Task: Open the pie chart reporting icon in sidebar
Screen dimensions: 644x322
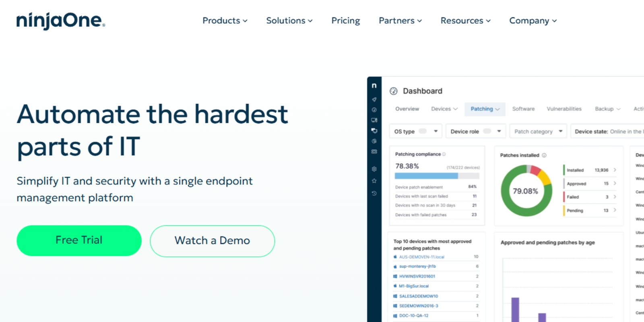Action: pyautogui.click(x=374, y=141)
